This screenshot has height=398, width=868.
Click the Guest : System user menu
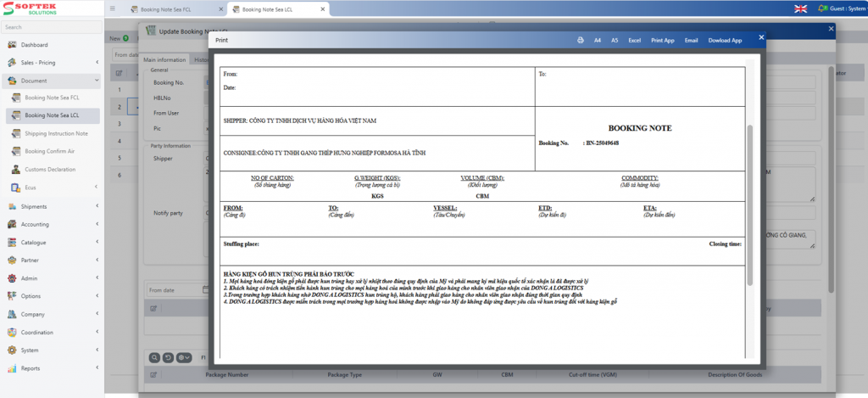coord(847,8)
